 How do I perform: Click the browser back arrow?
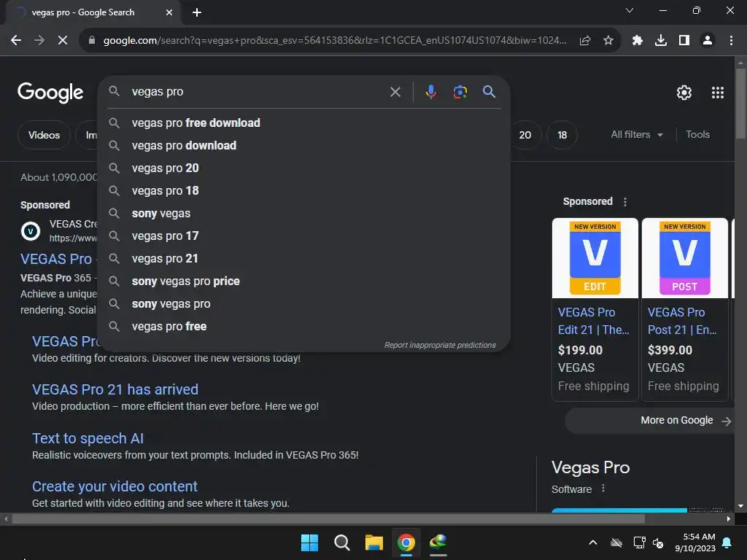(16, 41)
